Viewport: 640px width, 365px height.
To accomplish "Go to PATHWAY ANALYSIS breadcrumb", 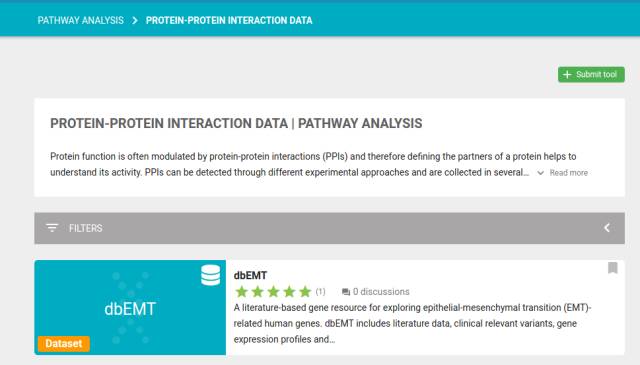I will coord(80,20).
